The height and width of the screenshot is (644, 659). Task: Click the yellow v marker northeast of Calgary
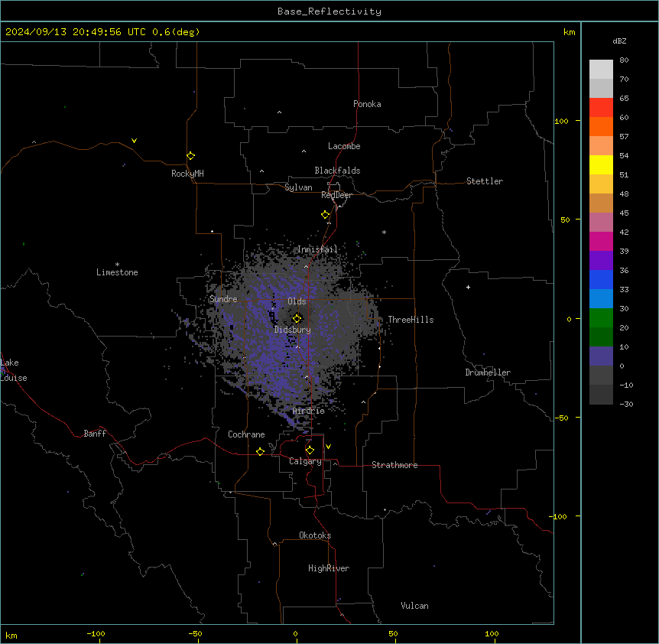(x=328, y=447)
